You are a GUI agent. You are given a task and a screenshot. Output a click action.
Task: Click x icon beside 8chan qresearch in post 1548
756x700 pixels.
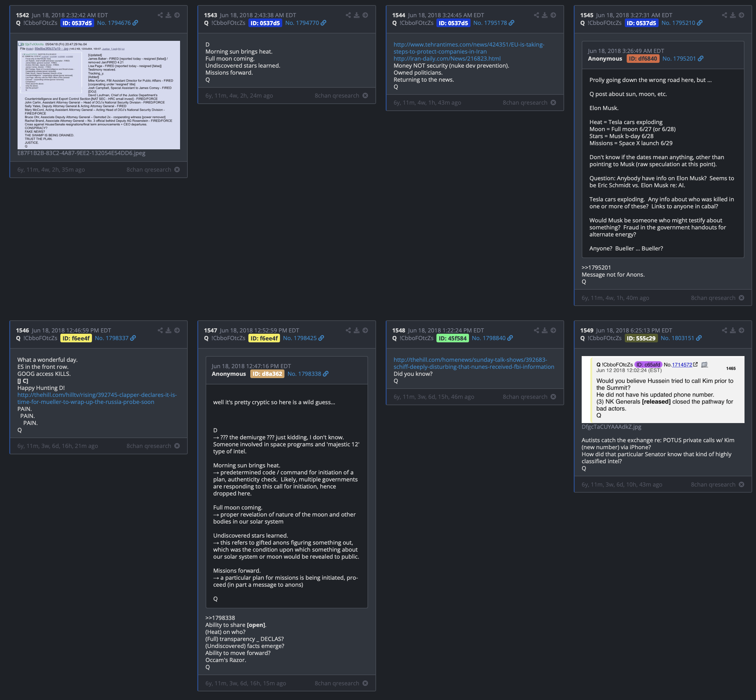click(553, 397)
